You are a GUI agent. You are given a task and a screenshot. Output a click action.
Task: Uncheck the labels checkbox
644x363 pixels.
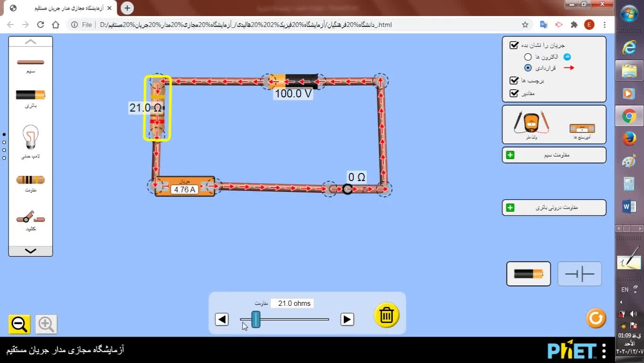pos(514,81)
